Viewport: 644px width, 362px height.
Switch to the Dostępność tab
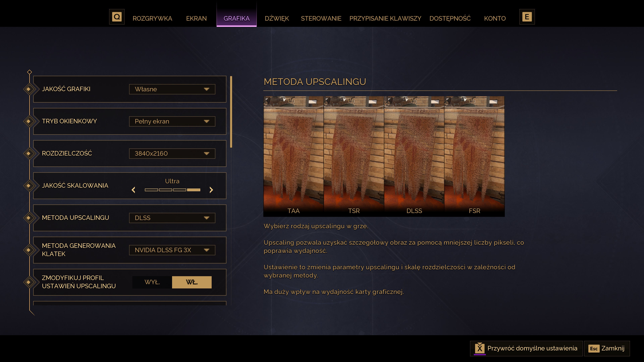tap(450, 18)
